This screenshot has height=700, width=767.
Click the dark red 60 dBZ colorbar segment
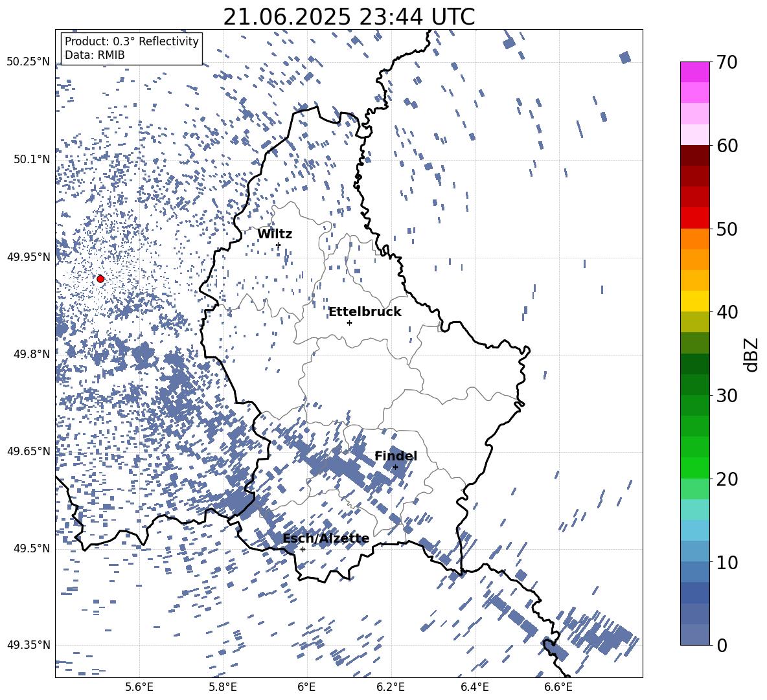pos(694,155)
